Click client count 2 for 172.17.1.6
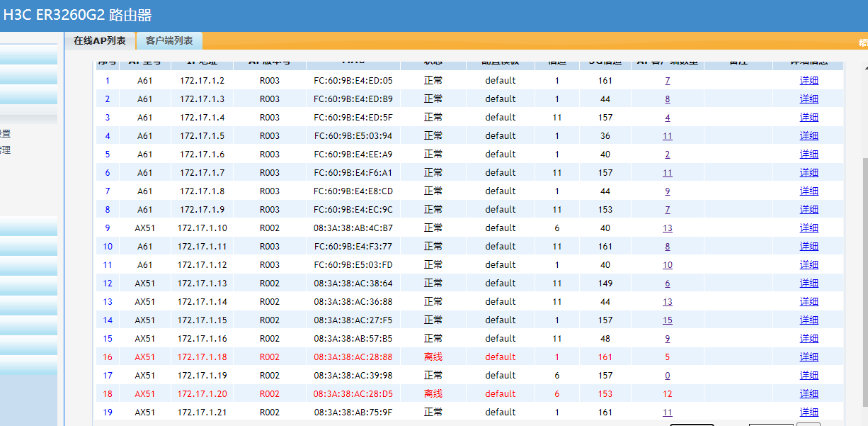Viewport: 868px width, 426px height. tap(667, 155)
